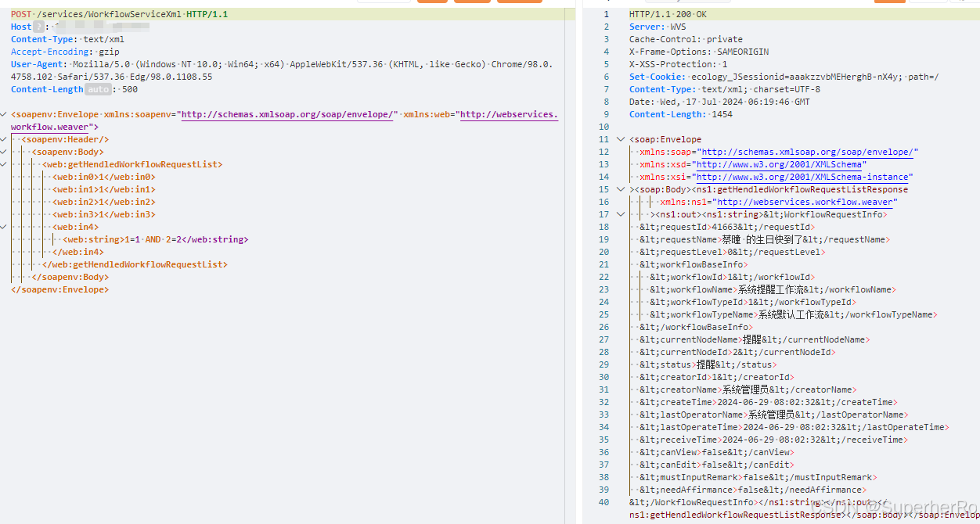Viewport: 980px width, 524px height.
Task: Collapse the soapenv:Header fold arrow
Action: [x=5, y=139]
